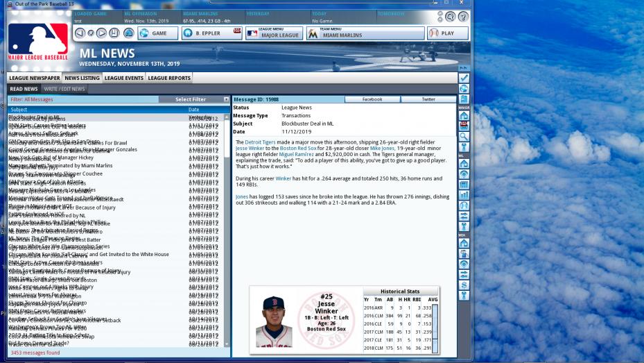The height and width of the screenshot is (363, 644).
Task: Click the magnifying glass icon in sidebar
Action: pos(464,137)
